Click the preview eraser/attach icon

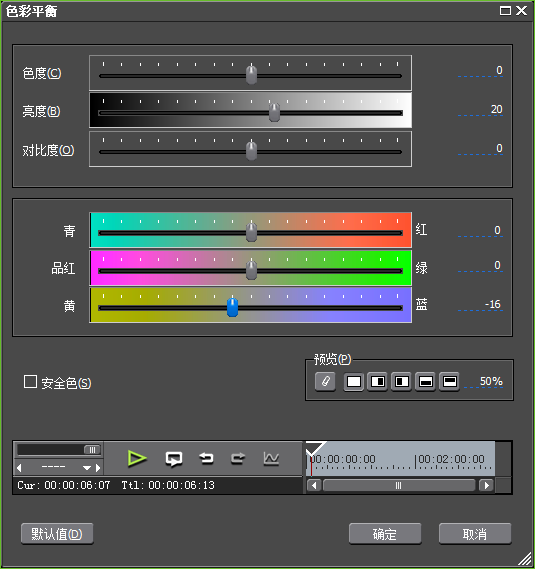325,381
